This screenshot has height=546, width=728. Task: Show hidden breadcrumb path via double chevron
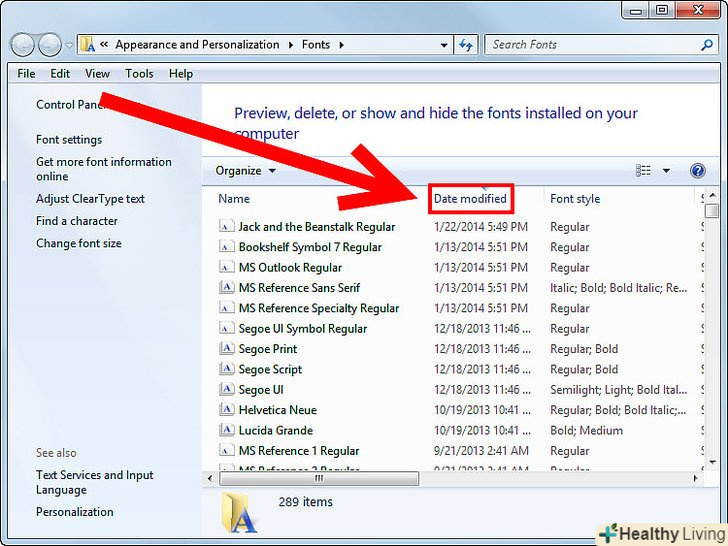(104, 45)
